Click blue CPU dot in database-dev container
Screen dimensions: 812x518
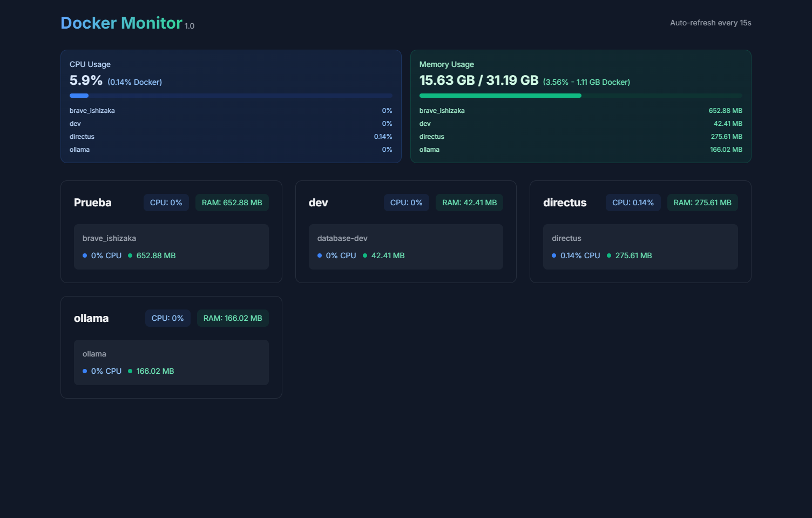tap(320, 255)
